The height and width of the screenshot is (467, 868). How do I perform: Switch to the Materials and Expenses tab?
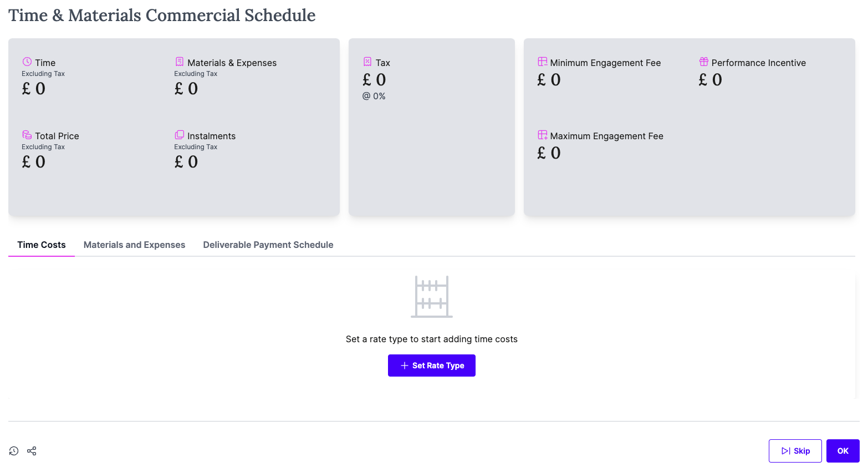click(135, 245)
